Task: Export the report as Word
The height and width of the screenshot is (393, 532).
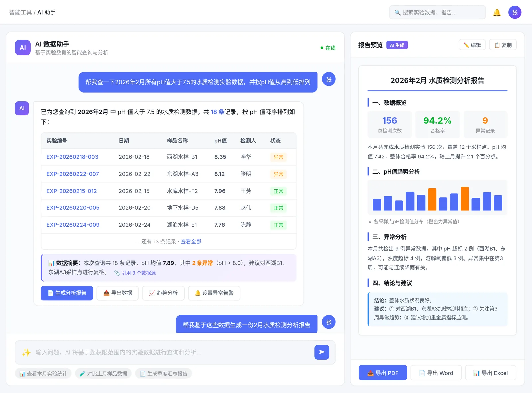Action: [436, 373]
